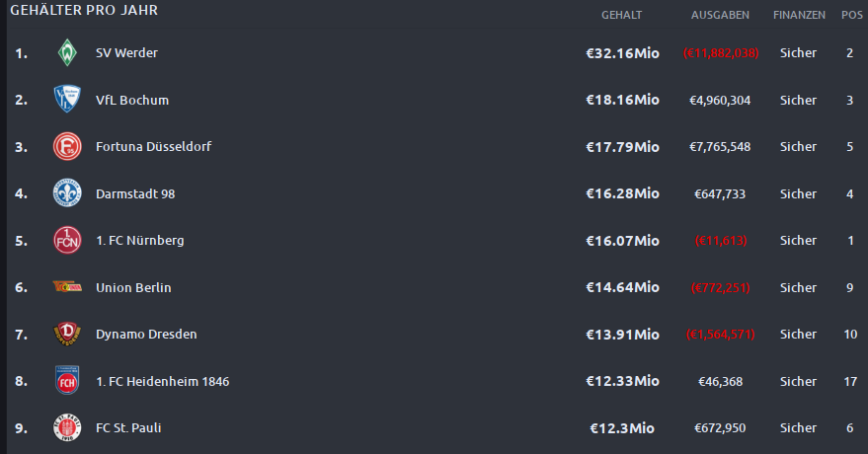Click SV Werder's red expenses figure
Viewport: 868px width, 454px height.
(x=721, y=53)
